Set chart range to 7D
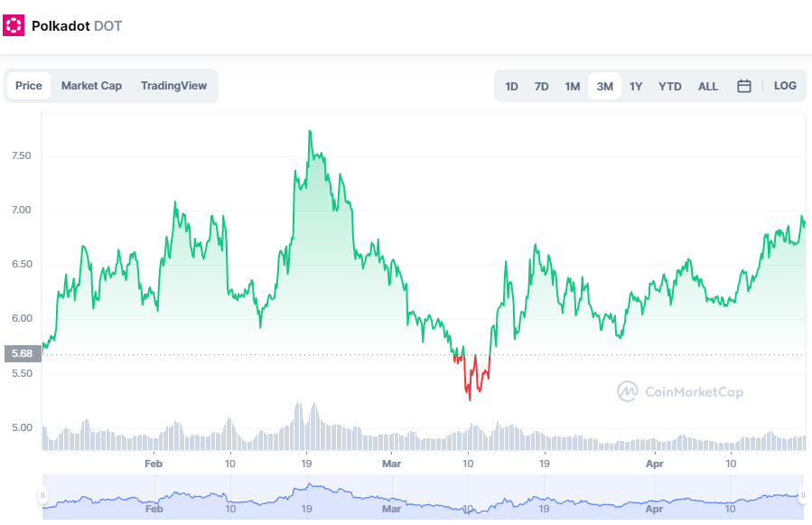This screenshot has width=812, height=525. coord(542,87)
